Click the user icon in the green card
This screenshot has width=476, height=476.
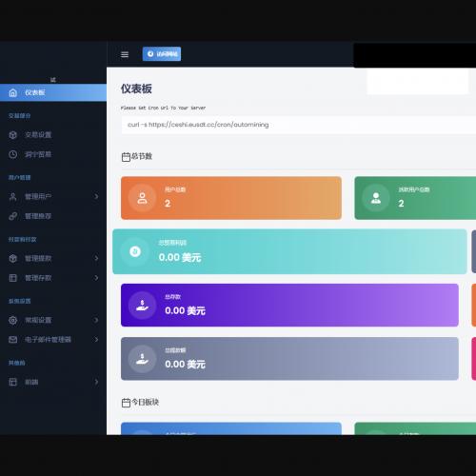tap(376, 198)
